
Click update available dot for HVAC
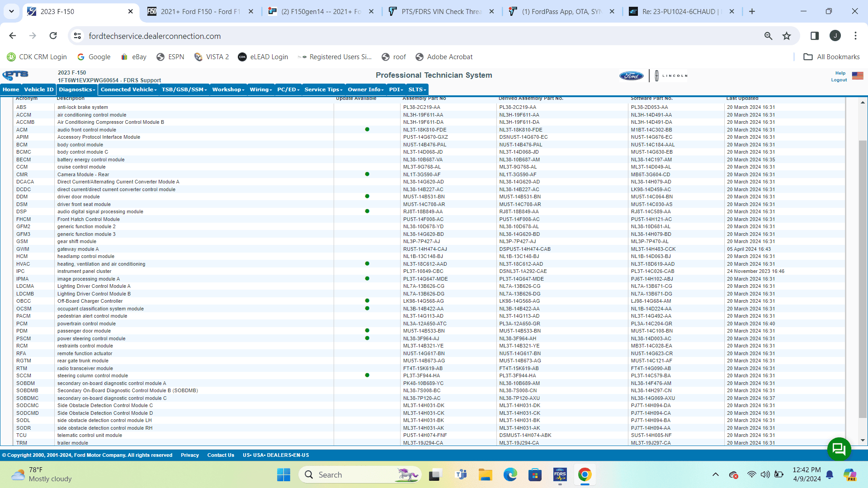tap(367, 264)
